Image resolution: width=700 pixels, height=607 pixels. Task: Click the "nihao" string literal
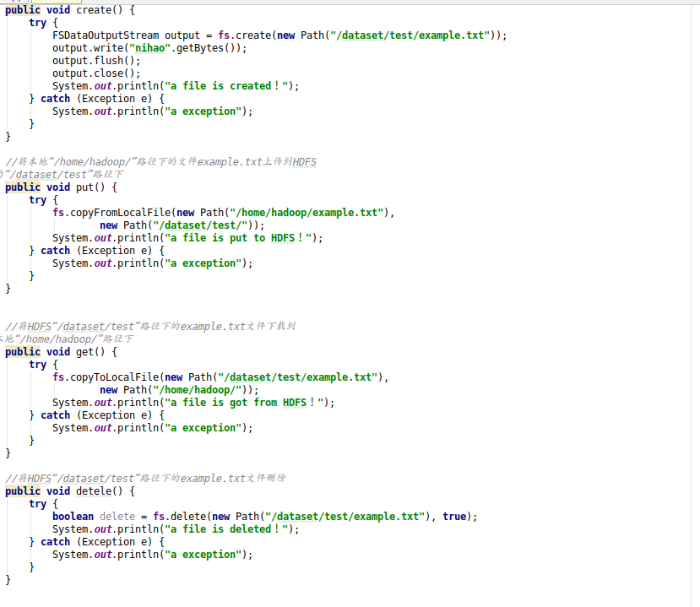[149, 47]
